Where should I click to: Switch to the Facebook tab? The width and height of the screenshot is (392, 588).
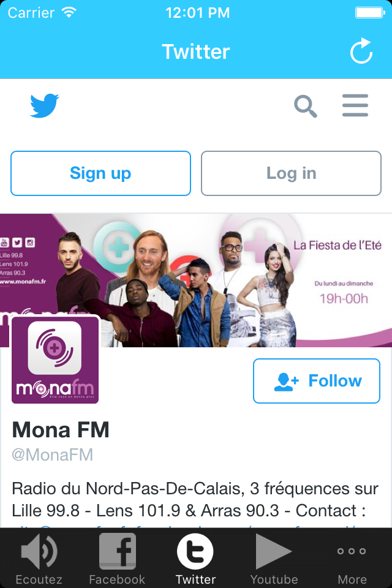pyautogui.click(x=117, y=559)
